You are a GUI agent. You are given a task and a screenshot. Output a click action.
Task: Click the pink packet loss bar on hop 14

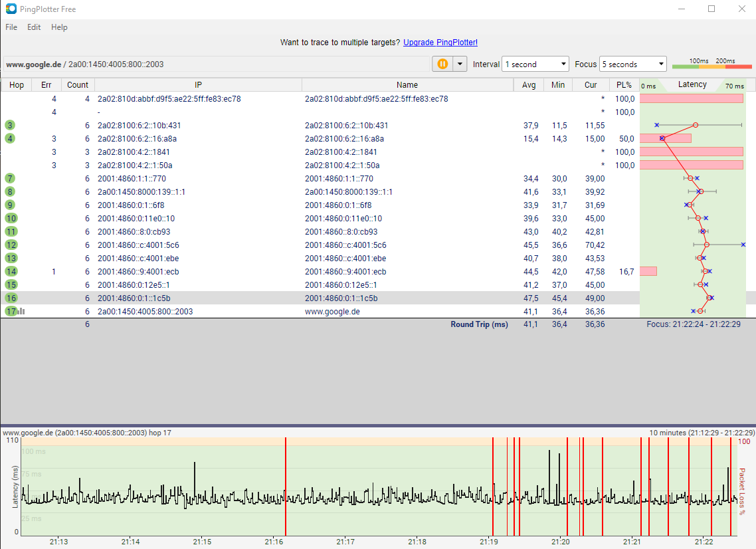point(648,272)
